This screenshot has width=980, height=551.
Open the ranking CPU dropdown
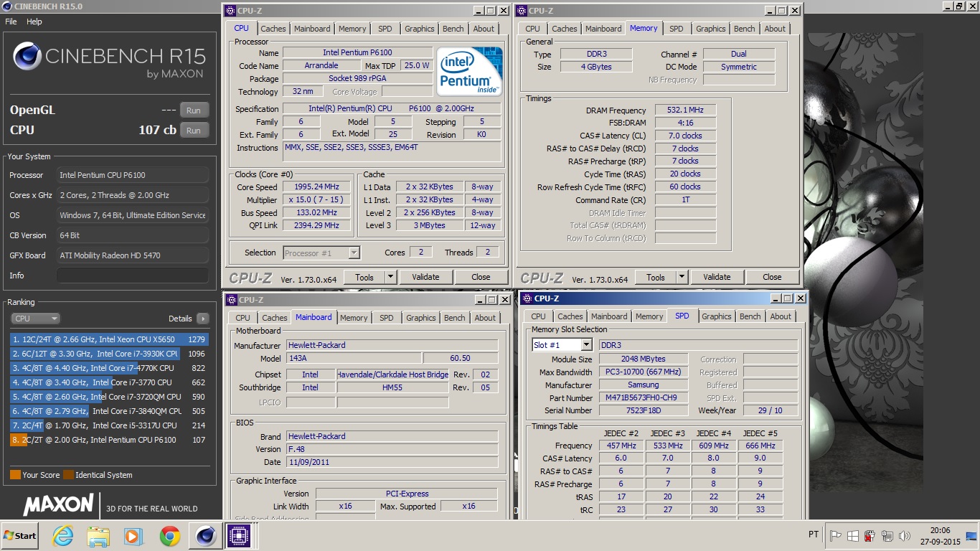click(35, 319)
